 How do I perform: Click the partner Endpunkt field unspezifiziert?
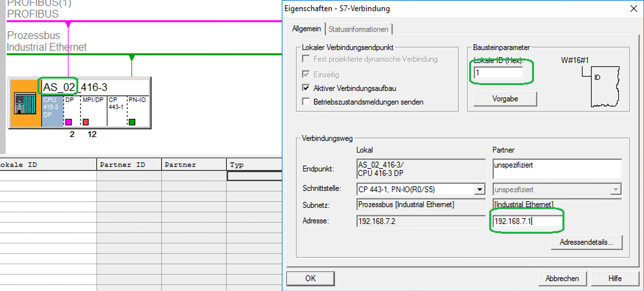[557, 169]
